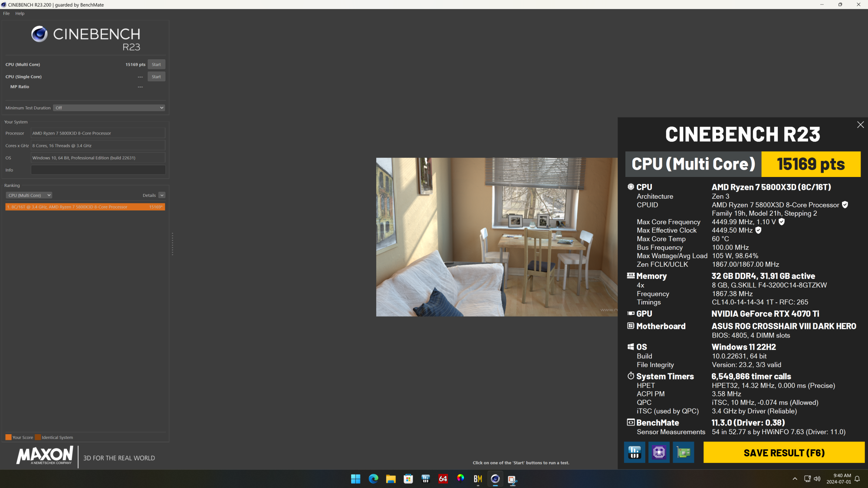Open the File menu
Screen dimensions: 868x488
[7, 13]
